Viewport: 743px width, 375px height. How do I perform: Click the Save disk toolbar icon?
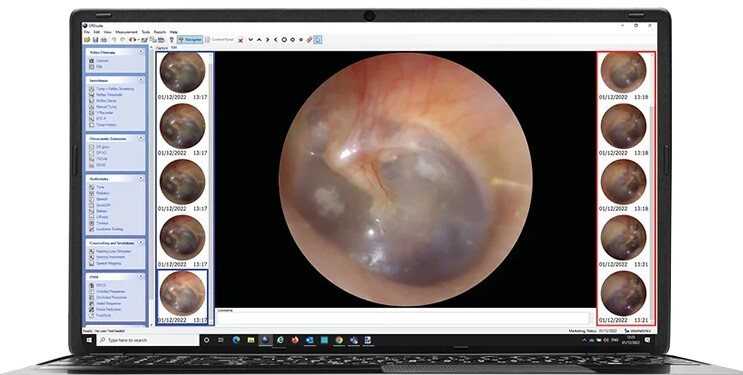pos(95,40)
